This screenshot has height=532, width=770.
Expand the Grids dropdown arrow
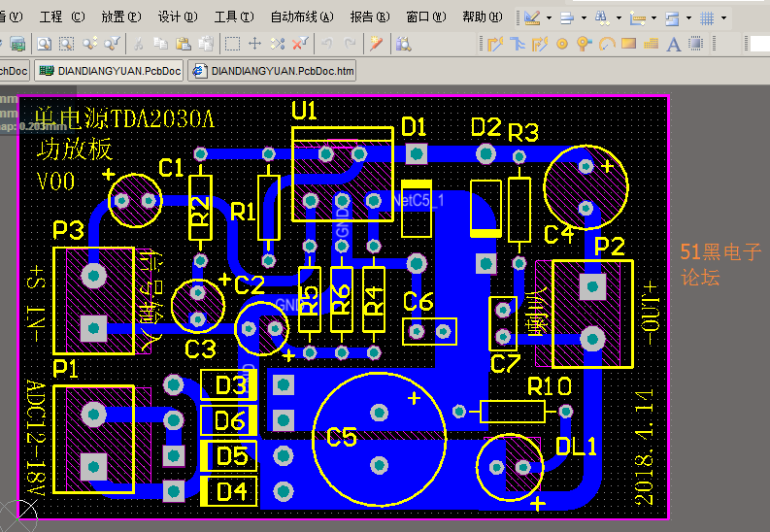point(723,18)
